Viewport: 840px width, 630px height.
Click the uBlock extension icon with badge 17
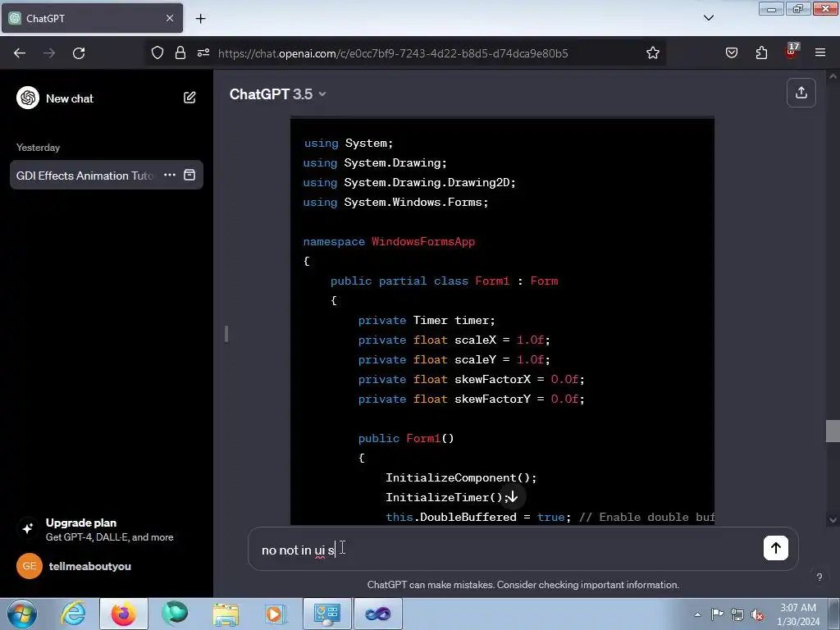[x=792, y=52]
